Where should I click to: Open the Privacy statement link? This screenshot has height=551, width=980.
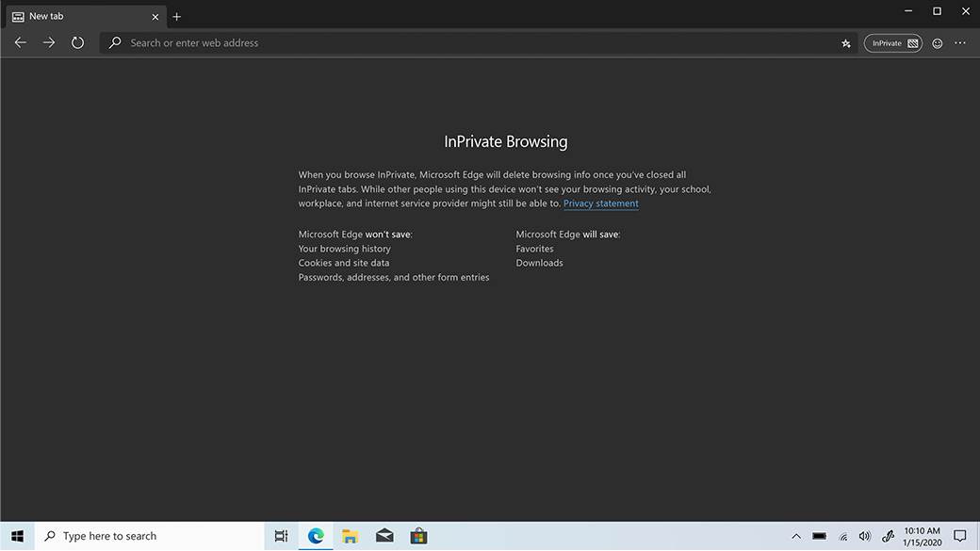tap(600, 203)
